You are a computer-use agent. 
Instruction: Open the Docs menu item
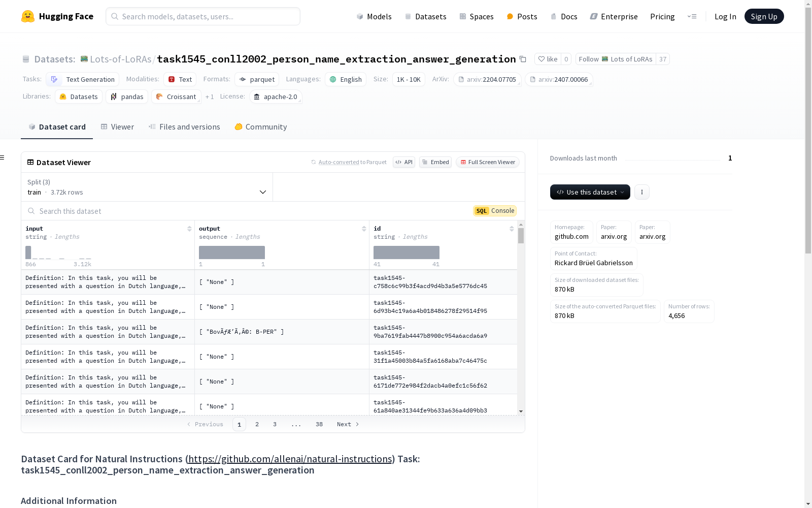coord(564,16)
